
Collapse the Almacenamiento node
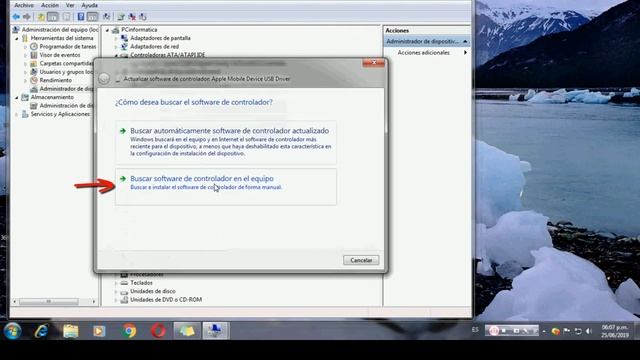point(17,98)
